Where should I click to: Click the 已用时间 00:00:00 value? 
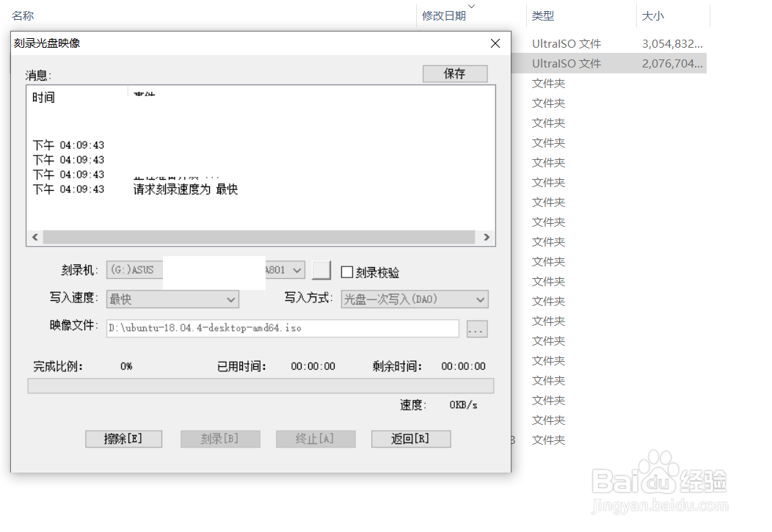point(313,367)
